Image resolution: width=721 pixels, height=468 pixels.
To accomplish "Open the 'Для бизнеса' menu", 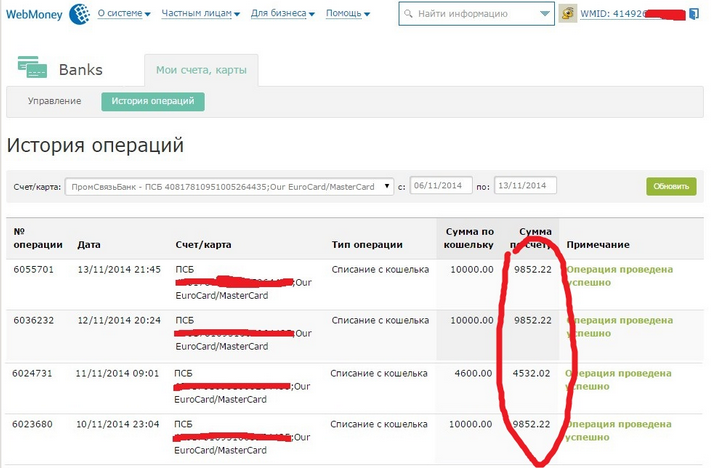I will 282,15.
